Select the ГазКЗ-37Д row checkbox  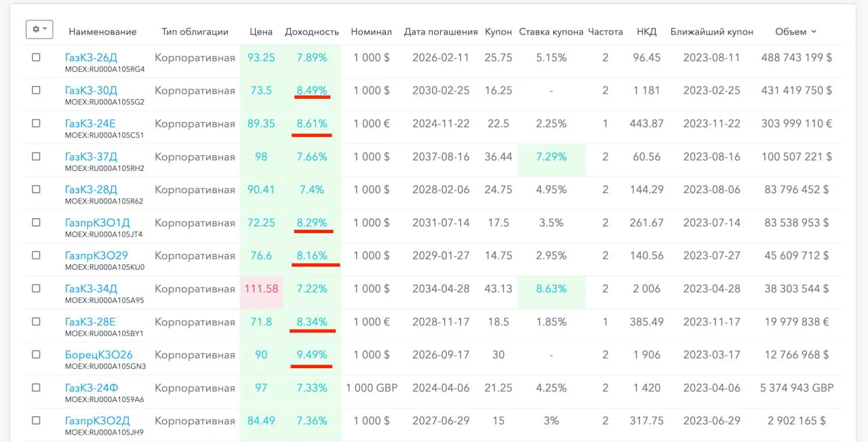[x=36, y=157]
